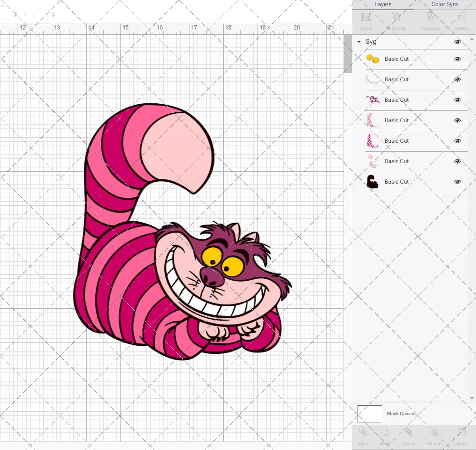Click the canvas vertical scrollbar thumb

(x=347, y=53)
